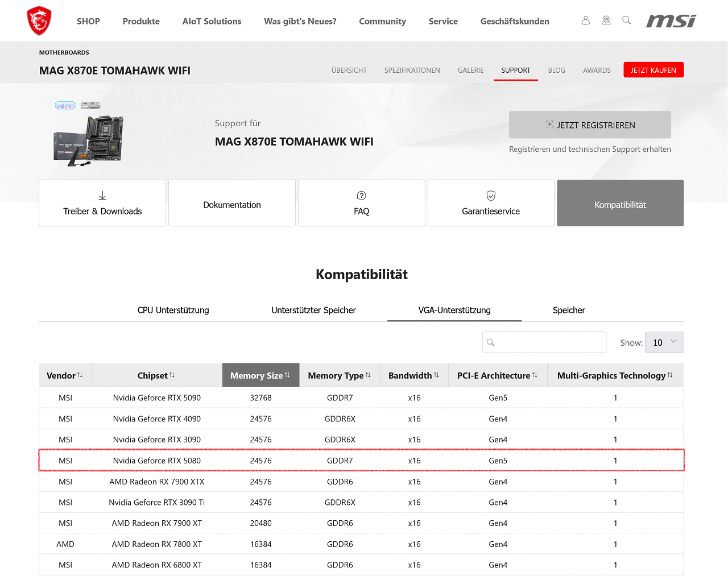Open the AIoT Solutions menu
The width and height of the screenshot is (728, 576).
coord(212,21)
